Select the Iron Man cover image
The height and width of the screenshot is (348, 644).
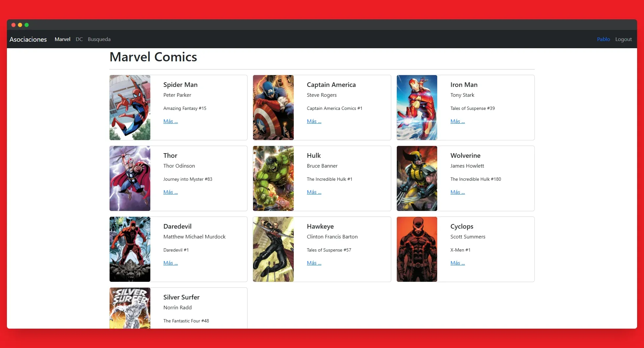click(x=417, y=108)
